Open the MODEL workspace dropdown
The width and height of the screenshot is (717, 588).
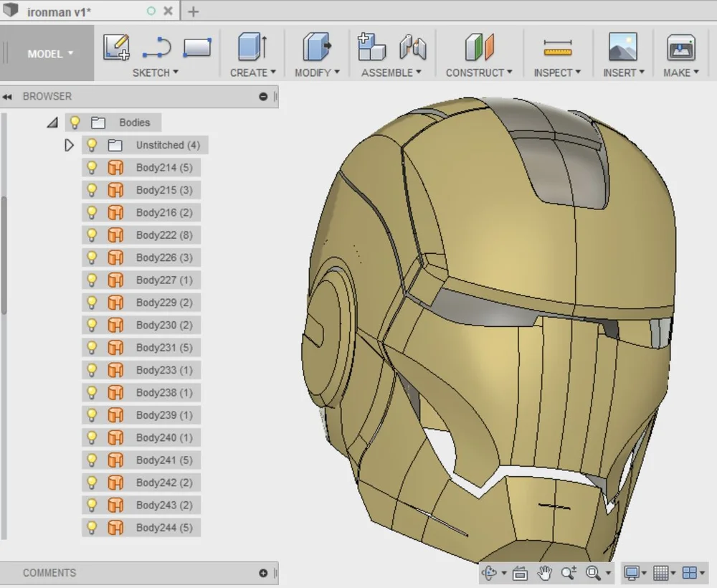50,54
